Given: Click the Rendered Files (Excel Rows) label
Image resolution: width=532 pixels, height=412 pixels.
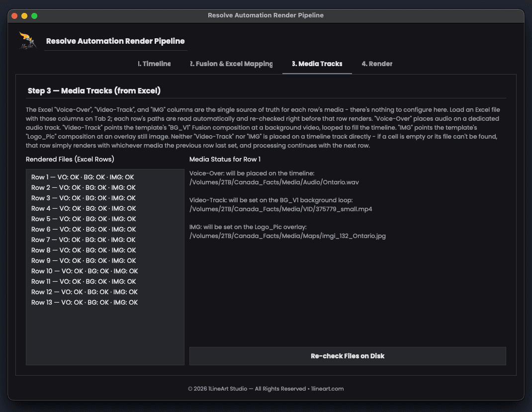Looking at the screenshot, I should tap(70, 159).
